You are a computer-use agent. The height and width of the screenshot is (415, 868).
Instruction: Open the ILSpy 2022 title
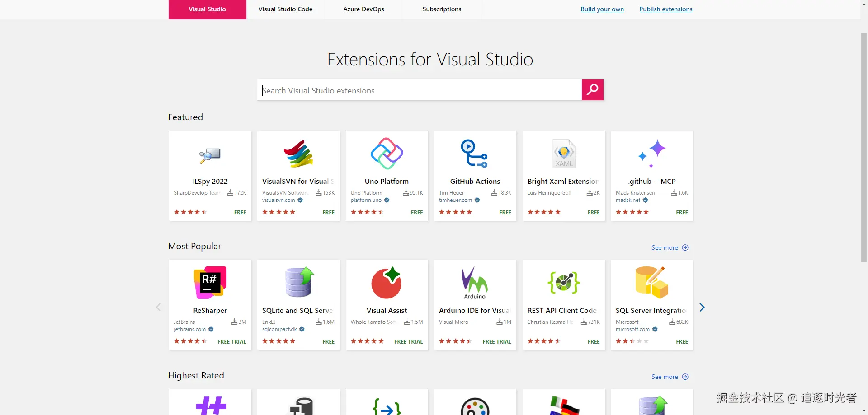point(210,182)
